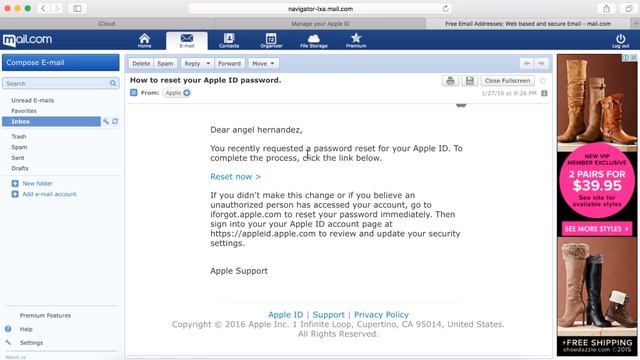Toggle the email header collapse icon beside From
Image resolution: width=640 pixels, height=360 pixels.
pyautogui.click(x=133, y=93)
